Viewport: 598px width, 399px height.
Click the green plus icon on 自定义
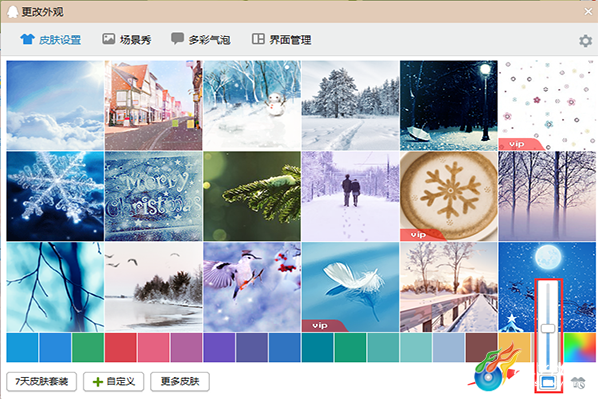[98, 382]
